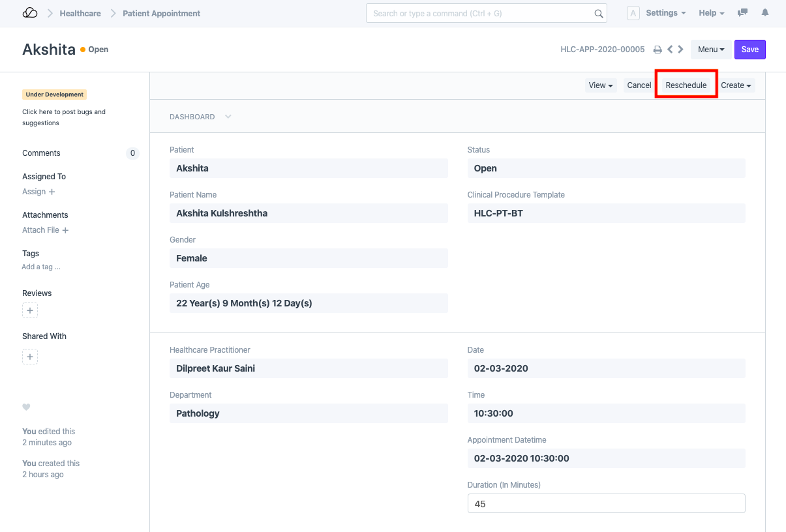The image size is (786, 532).
Task: Open the Create dropdown
Action: point(736,85)
